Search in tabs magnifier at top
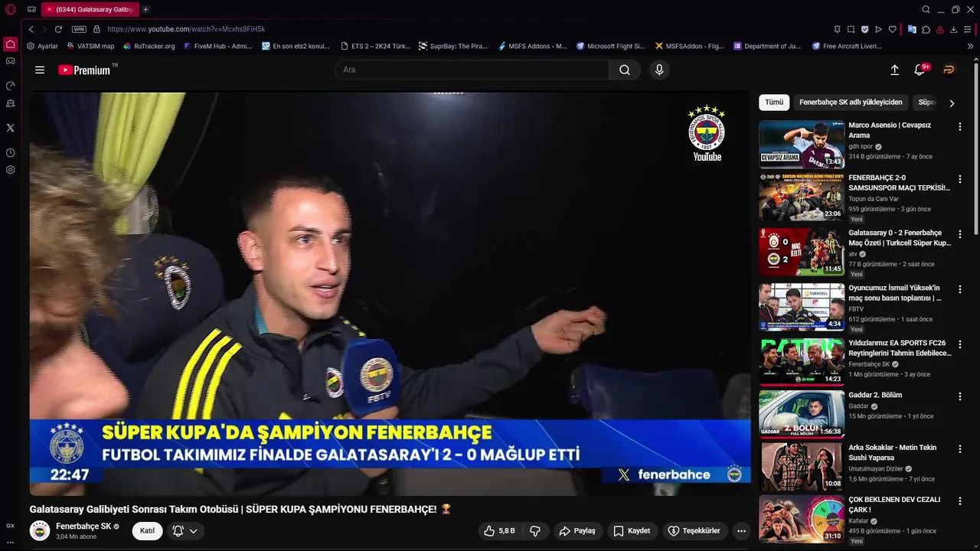This screenshot has width=980, height=551. [x=926, y=10]
